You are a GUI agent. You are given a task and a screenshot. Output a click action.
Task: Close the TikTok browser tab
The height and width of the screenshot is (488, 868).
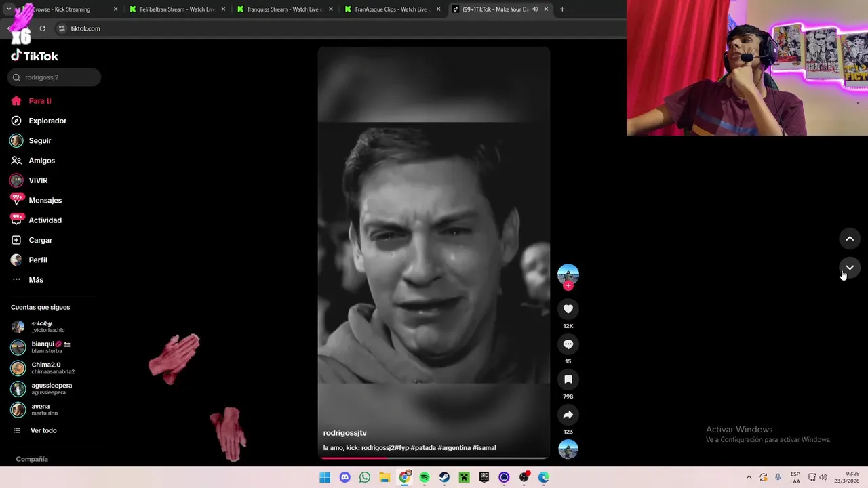546,9
